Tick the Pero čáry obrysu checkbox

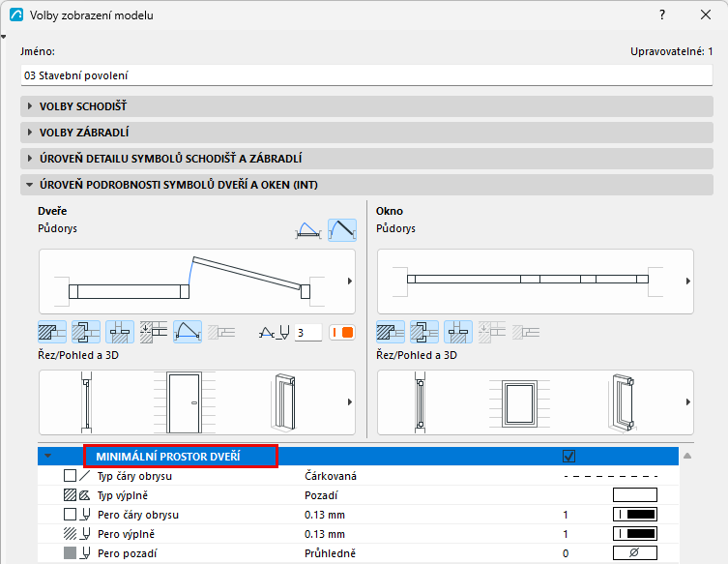click(x=71, y=515)
